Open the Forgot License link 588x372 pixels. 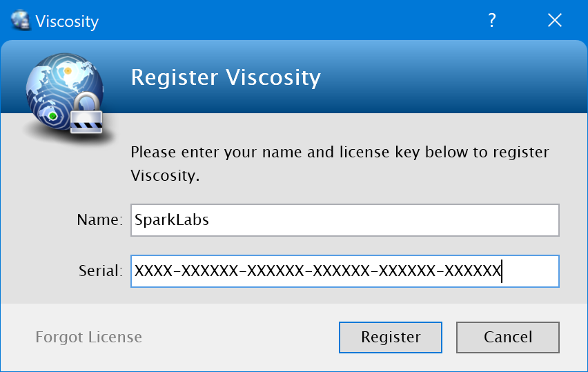tap(88, 337)
